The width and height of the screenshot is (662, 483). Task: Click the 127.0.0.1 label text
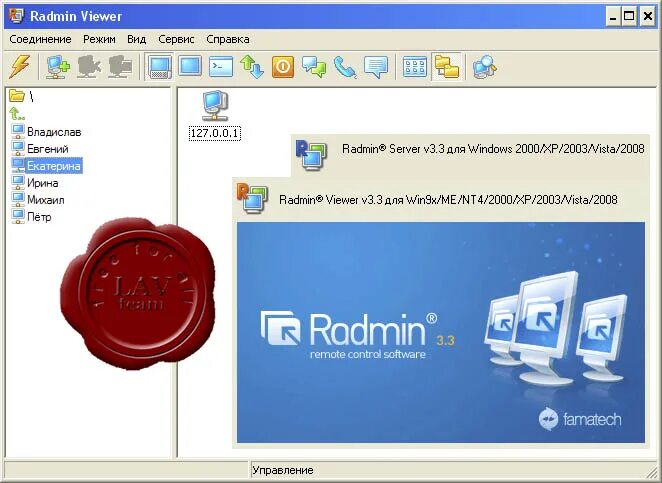pos(215,133)
